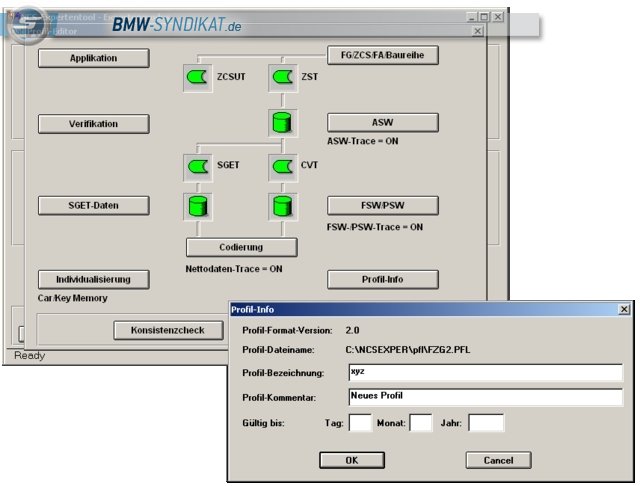Open the Applikation settings

point(93,58)
